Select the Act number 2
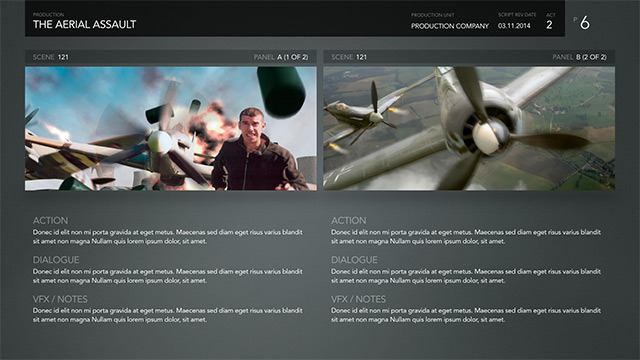 pos(549,25)
